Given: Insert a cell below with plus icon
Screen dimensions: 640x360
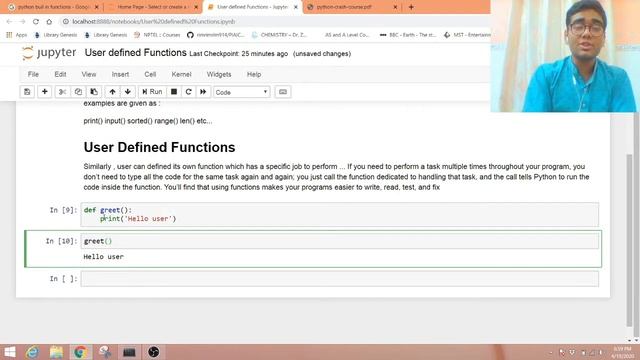Looking at the screenshot, I should [44, 92].
